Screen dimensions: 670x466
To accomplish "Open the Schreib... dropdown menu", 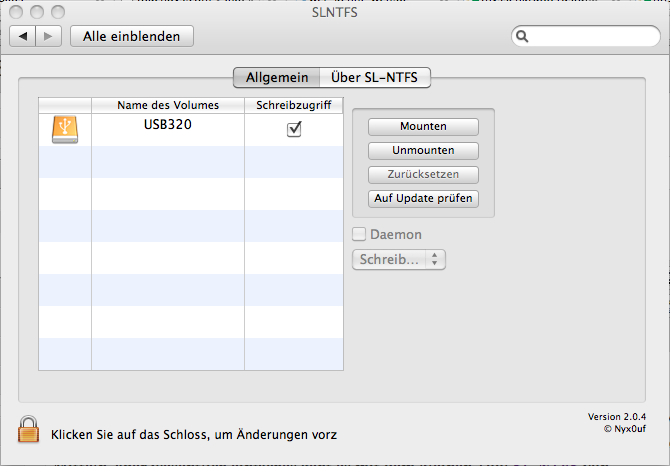I will click(398, 259).
